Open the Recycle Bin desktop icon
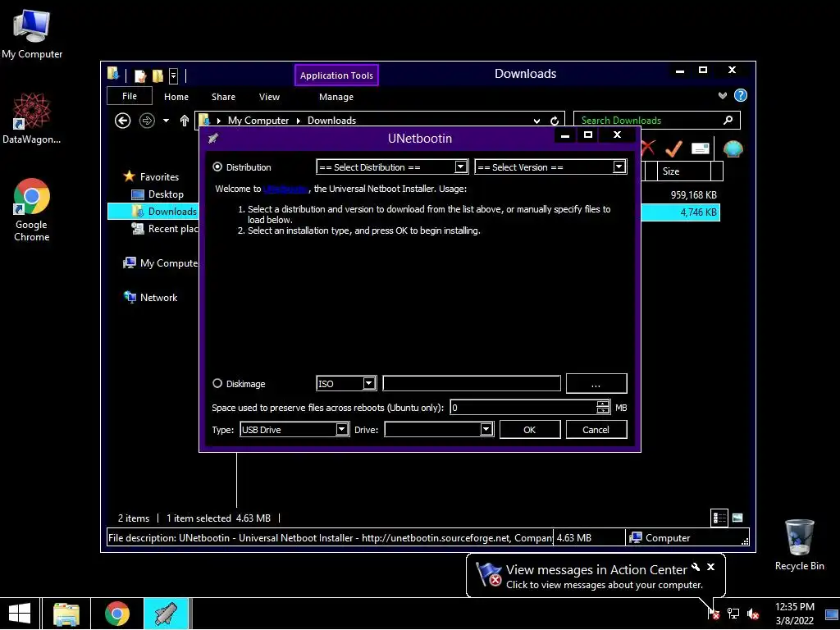The image size is (840, 630). pos(799,545)
